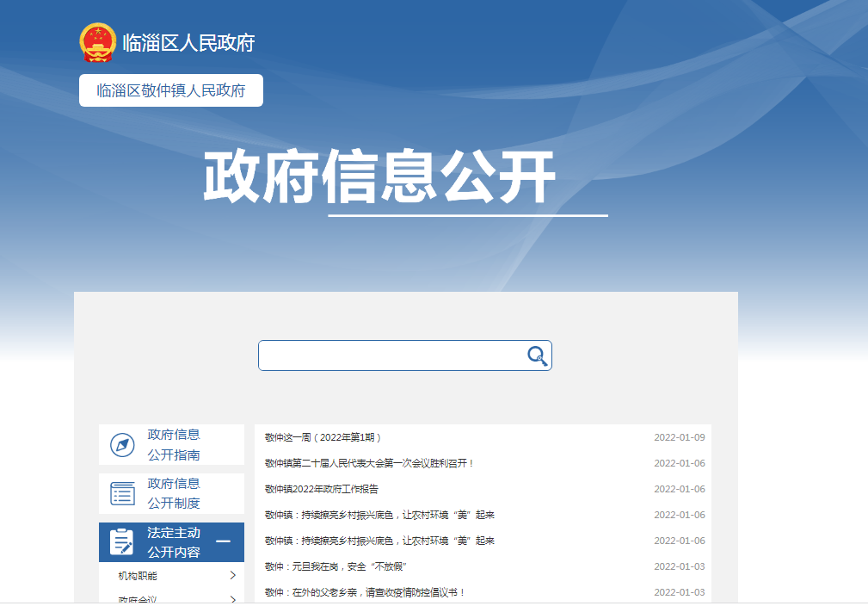868x606 pixels.
Task: Click the magnifying glass search icon
Action: (x=537, y=356)
